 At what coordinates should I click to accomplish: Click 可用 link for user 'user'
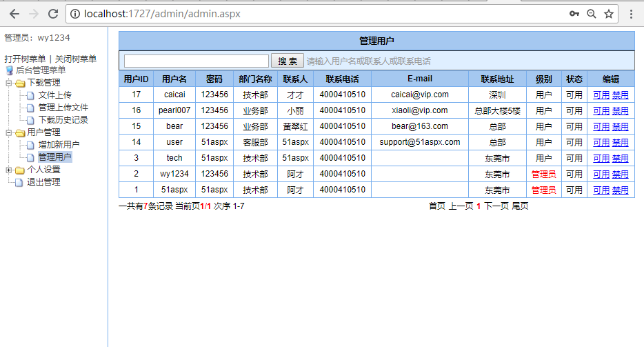coord(601,143)
